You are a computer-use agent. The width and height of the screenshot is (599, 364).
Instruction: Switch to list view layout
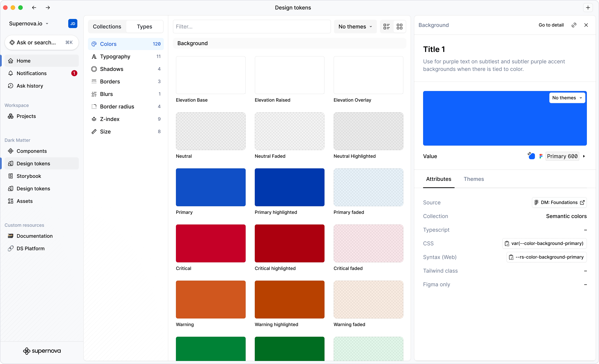pyautogui.click(x=387, y=27)
